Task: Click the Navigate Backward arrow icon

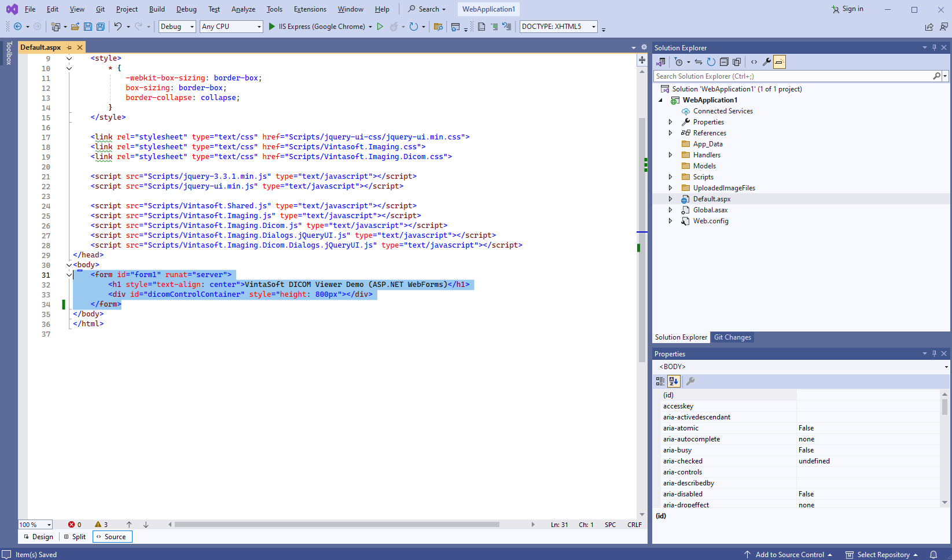Action: click(x=17, y=27)
